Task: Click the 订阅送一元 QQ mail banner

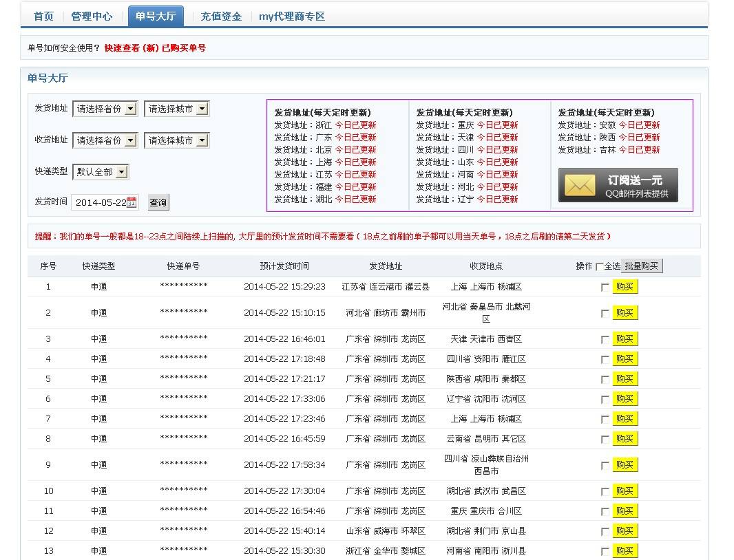Action: click(x=618, y=185)
